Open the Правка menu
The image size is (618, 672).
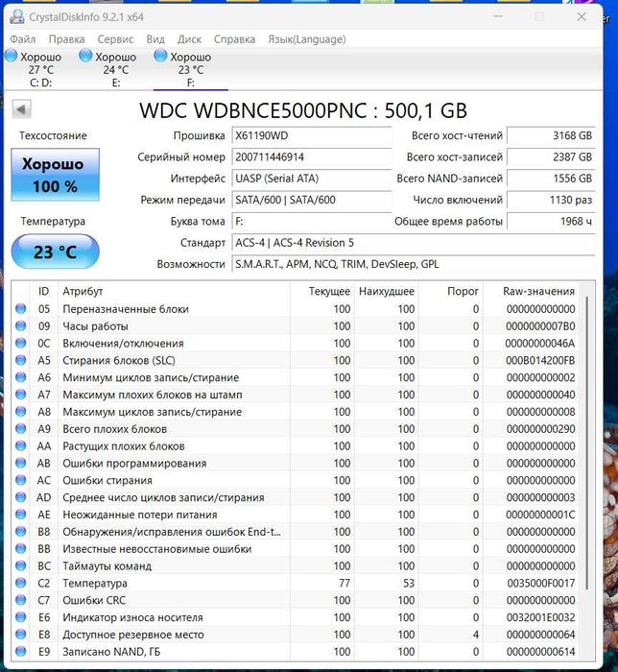click(x=66, y=39)
